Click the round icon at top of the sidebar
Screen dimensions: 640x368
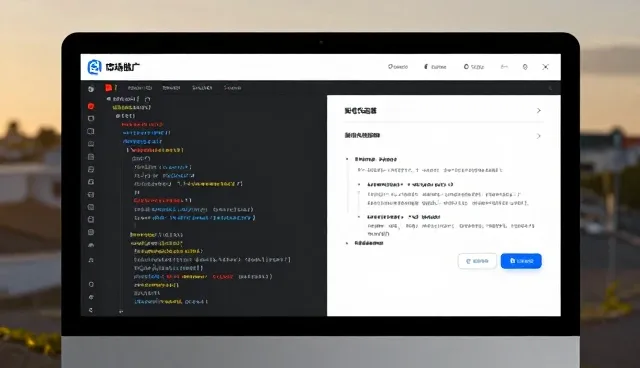(91, 89)
